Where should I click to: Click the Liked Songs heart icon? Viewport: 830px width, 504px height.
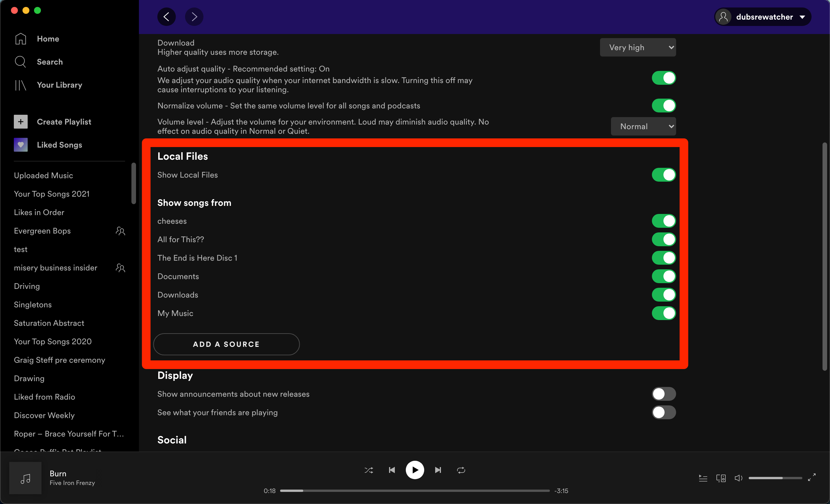pos(21,144)
